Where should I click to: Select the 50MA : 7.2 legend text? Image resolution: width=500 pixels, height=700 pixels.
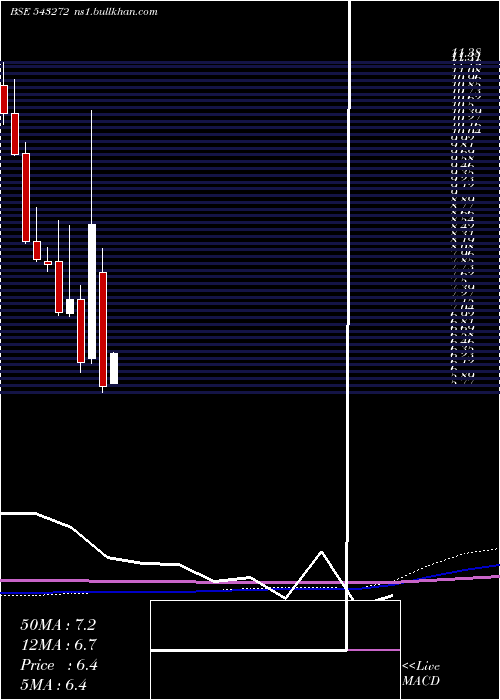coord(58,625)
